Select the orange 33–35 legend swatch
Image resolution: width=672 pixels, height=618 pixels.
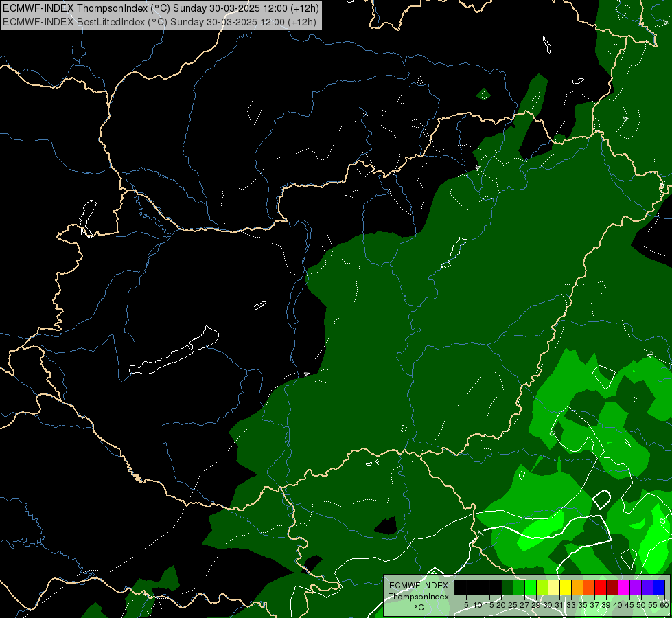point(577,587)
